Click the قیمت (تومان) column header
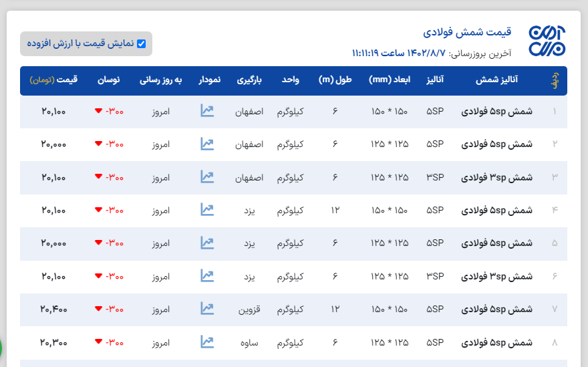The width and height of the screenshot is (588, 367). click(x=53, y=80)
